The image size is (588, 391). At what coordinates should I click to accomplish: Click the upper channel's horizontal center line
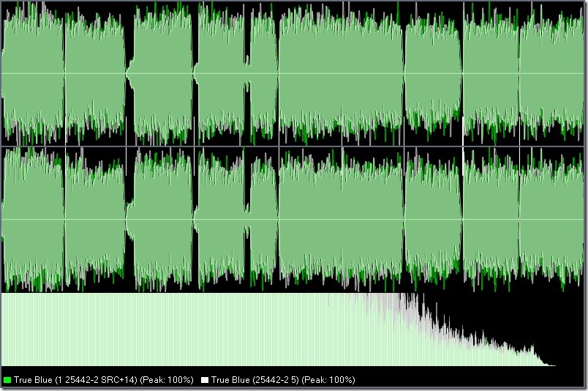[293, 73]
